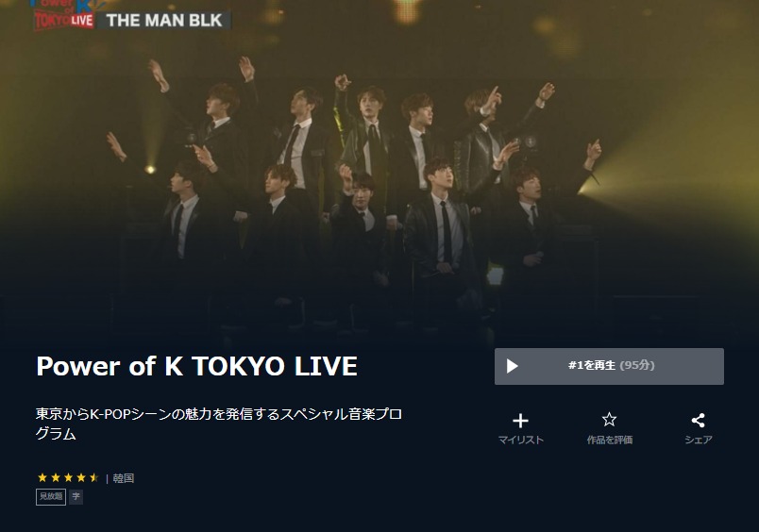The height and width of the screenshot is (532, 759).
Task: Select the first gold rating star
Action: pyautogui.click(x=42, y=478)
